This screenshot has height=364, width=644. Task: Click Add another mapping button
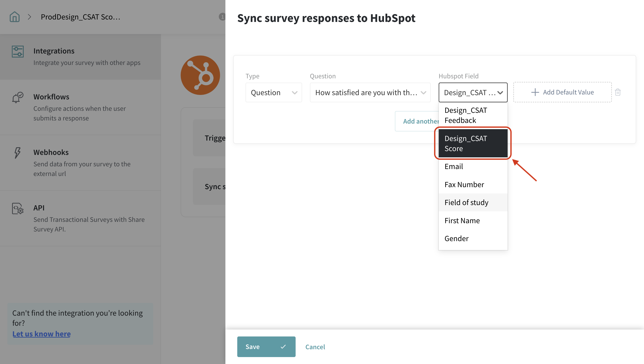click(x=417, y=121)
